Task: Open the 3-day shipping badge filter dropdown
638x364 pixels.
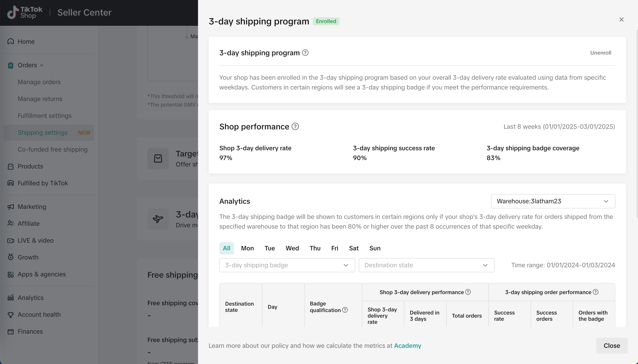Action: (x=287, y=265)
